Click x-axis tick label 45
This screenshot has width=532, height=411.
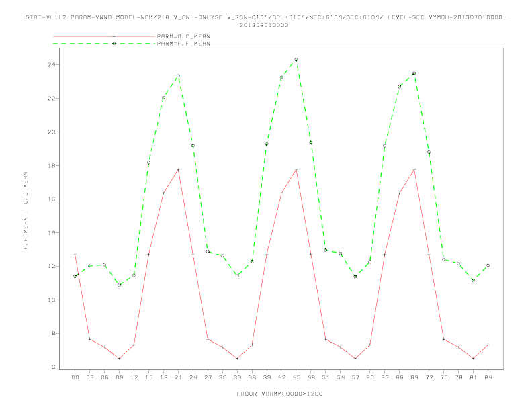pyautogui.click(x=296, y=377)
